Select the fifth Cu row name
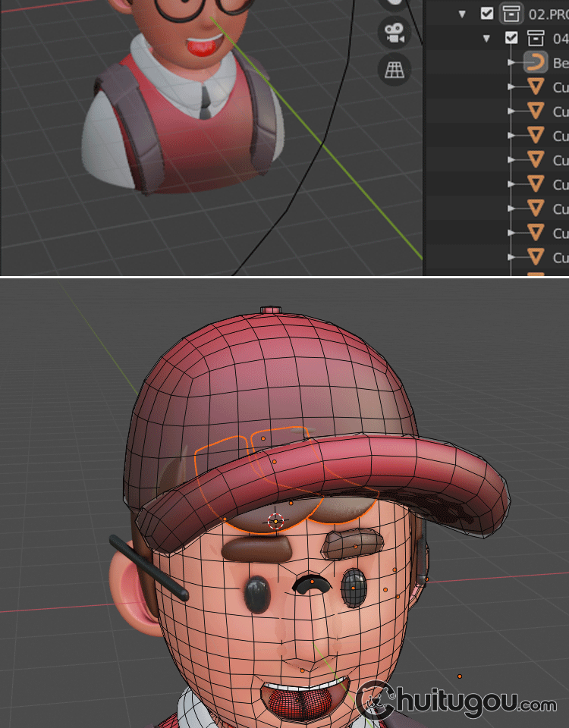569x728 pixels. pos(561,184)
